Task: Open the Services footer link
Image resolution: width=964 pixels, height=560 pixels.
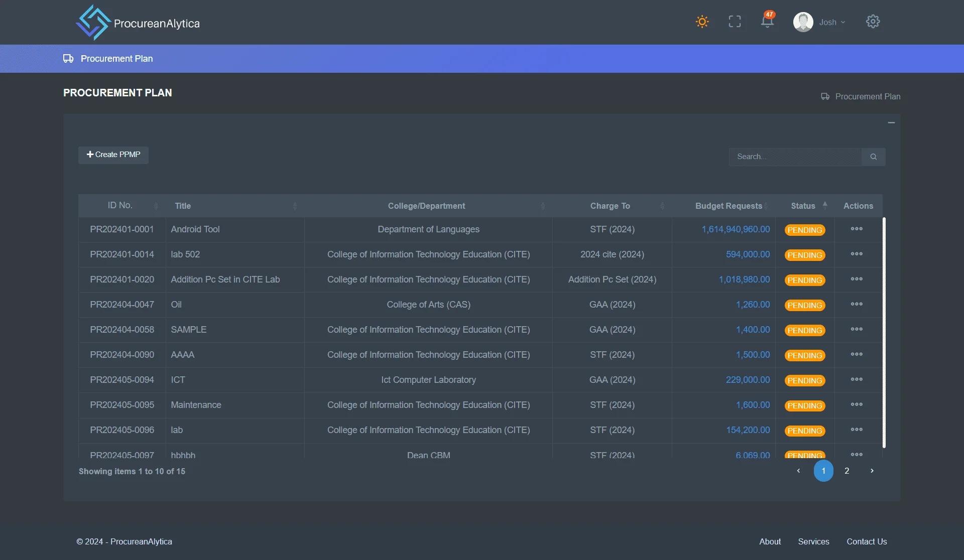Action: tap(813, 541)
